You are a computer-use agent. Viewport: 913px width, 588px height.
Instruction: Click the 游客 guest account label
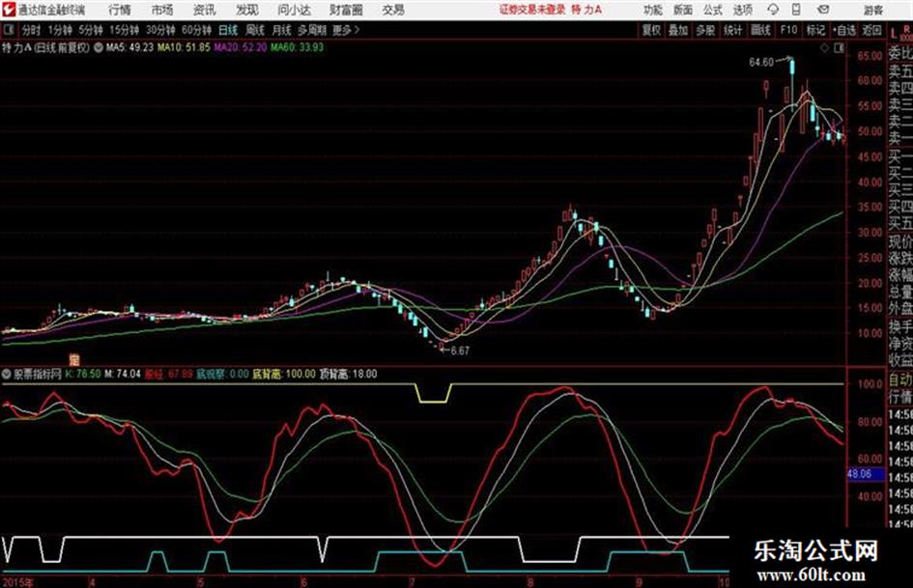(872, 10)
